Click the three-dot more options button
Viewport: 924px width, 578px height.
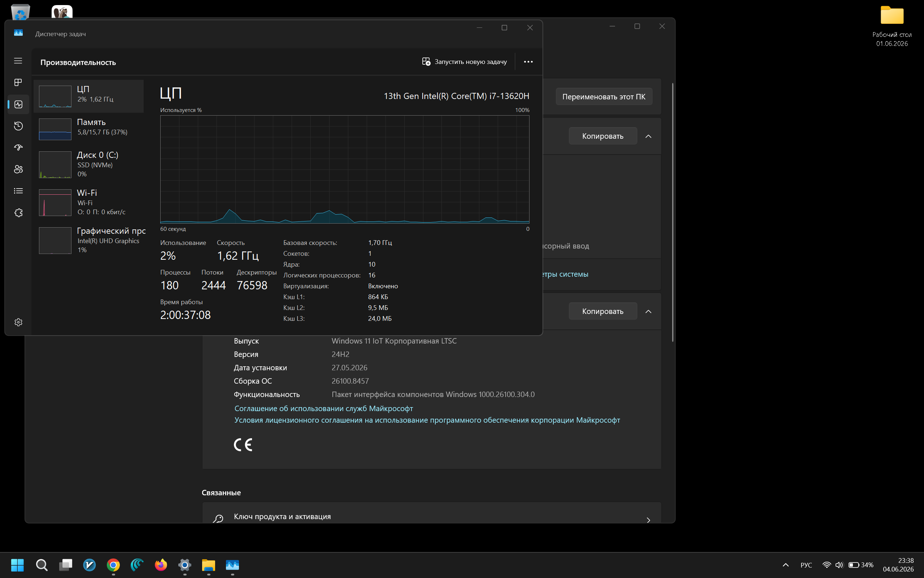[x=528, y=61]
